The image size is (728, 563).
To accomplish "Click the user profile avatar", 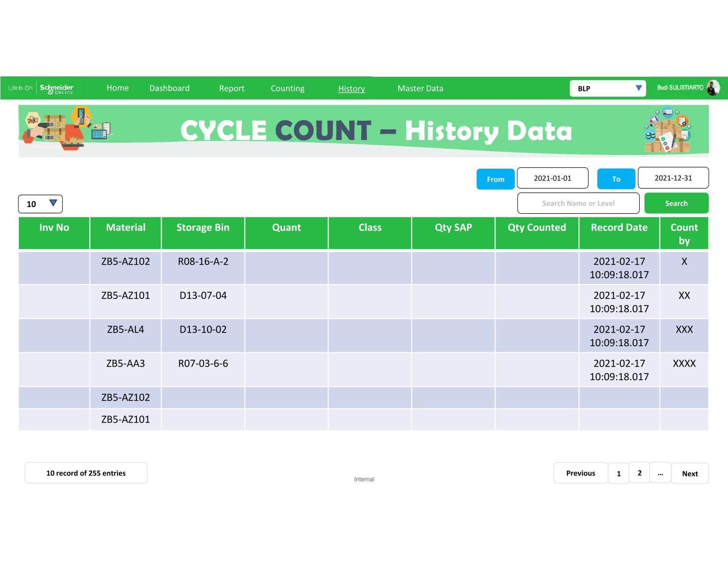I will [713, 88].
